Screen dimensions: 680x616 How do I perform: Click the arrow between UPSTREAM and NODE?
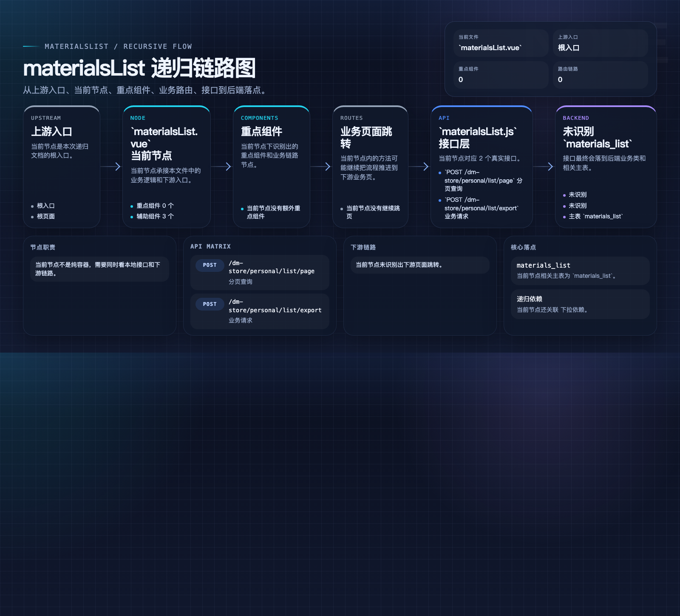click(111, 167)
